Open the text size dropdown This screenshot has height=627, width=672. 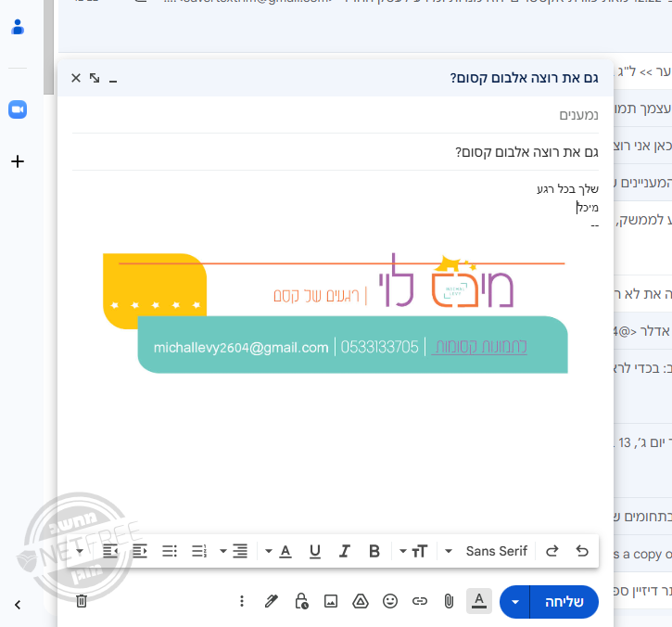(x=412, y=551)
